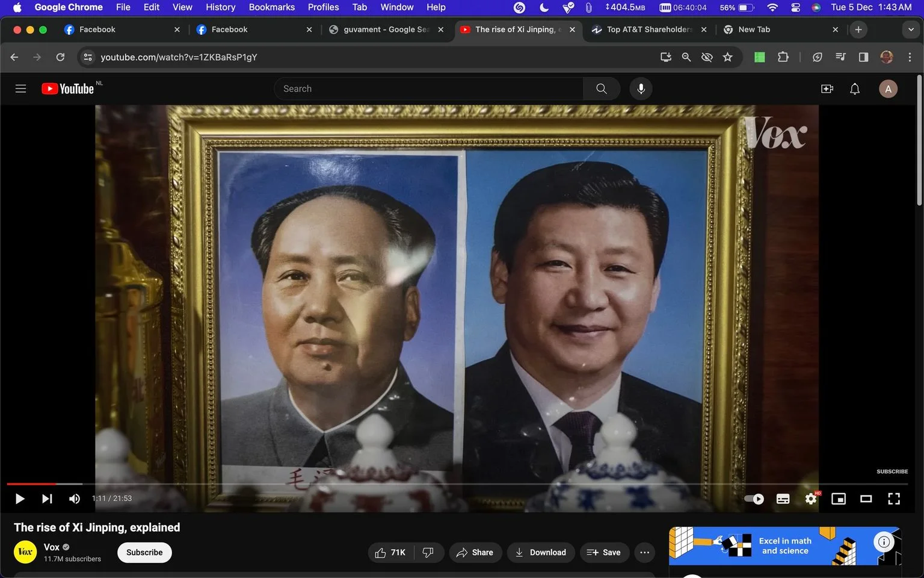Enter full screen video mode
This screenshot has width=924, height=578.
(894, 499)
